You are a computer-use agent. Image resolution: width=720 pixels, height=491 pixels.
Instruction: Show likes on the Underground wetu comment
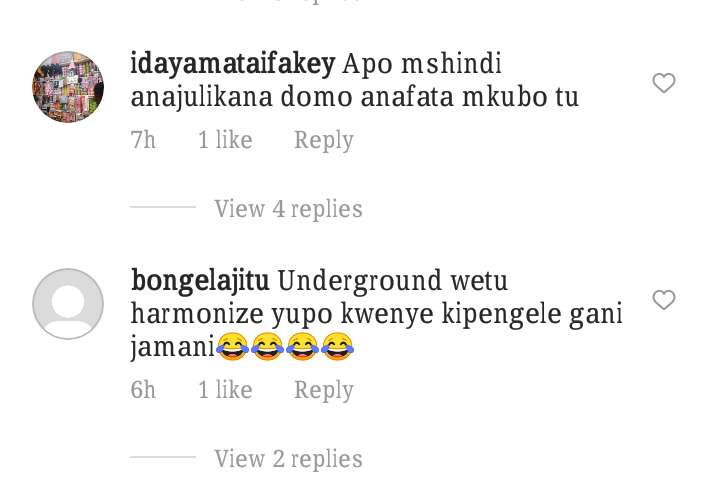(225, 389)
